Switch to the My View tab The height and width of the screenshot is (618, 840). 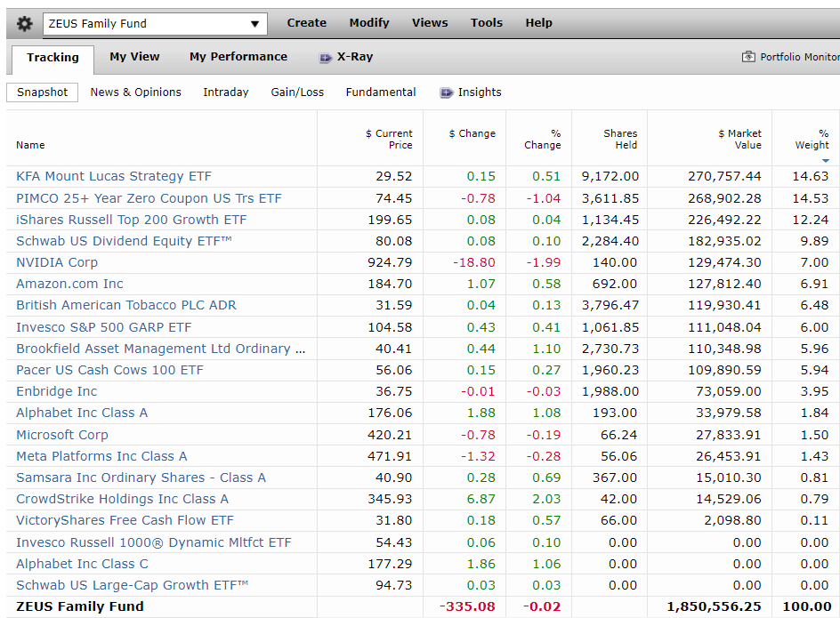pos(134,56)
